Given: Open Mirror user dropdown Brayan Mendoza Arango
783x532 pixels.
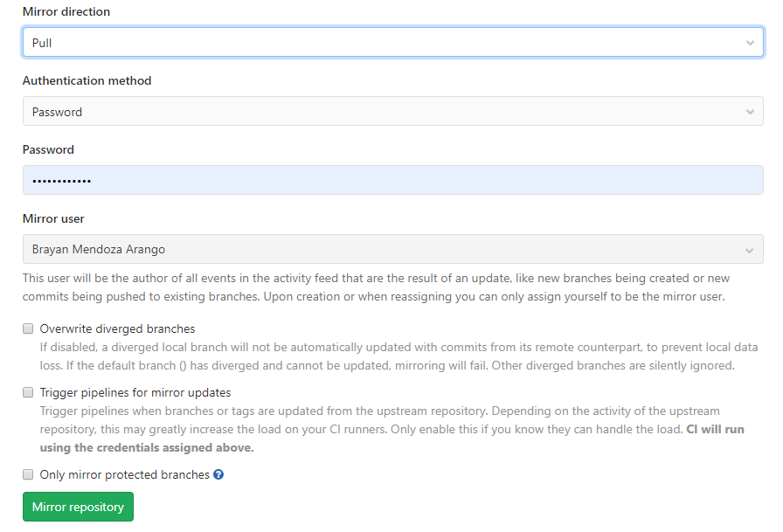Looking at the screenshot, I should 385,250.
